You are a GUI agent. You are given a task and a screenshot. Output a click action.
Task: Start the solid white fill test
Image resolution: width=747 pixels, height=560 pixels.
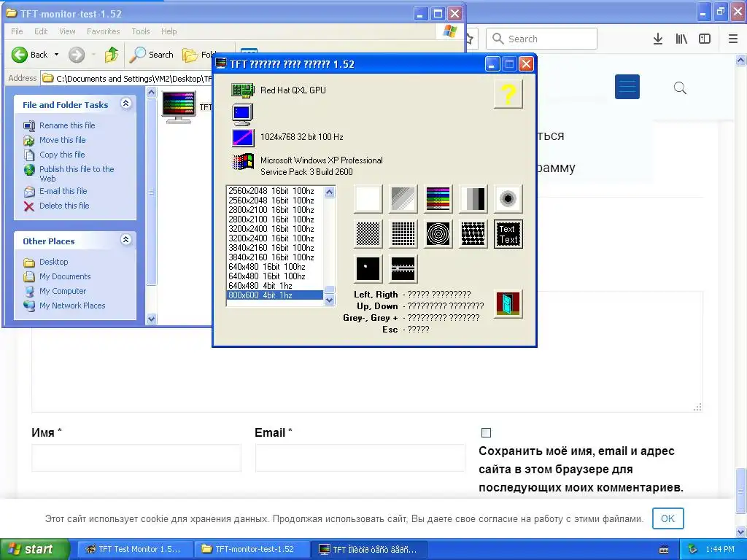coord(368,198)
